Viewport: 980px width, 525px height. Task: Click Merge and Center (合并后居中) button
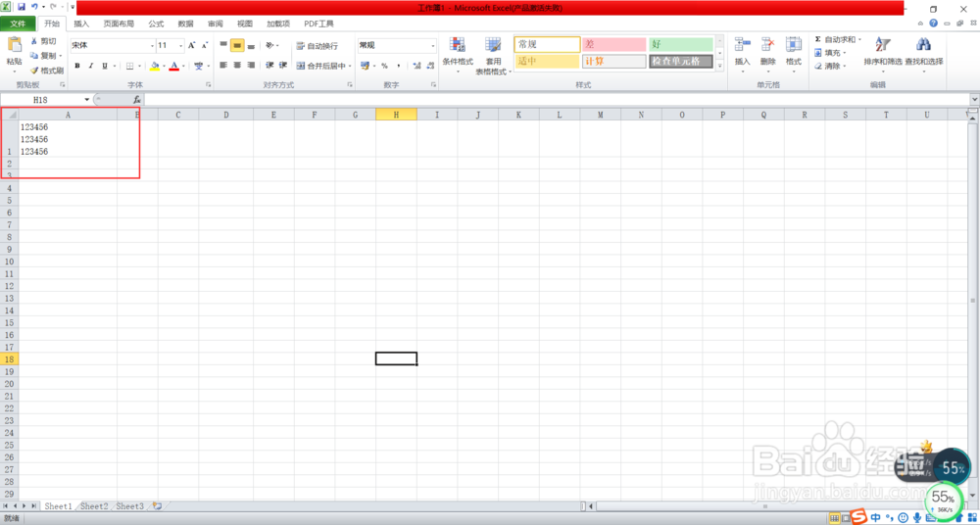[320, 66]
